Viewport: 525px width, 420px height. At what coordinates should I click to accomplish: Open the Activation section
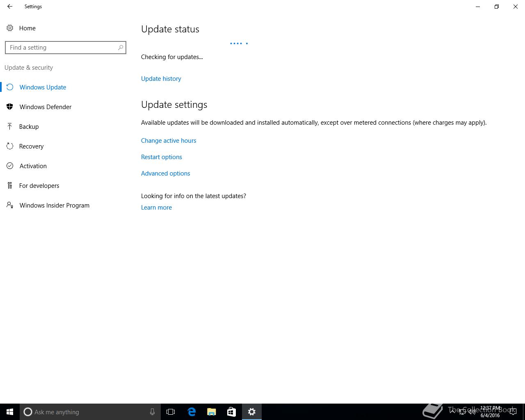(33, 166)
